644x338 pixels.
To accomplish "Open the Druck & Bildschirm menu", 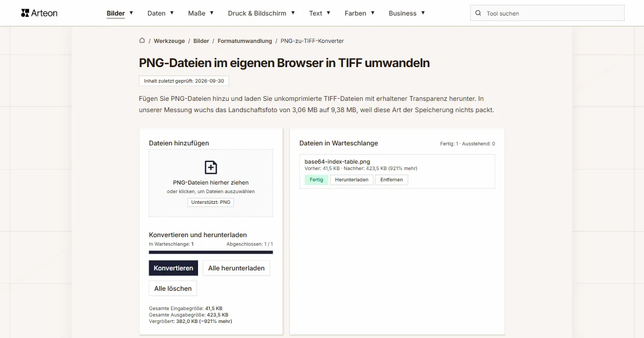I will click(257, 13).
